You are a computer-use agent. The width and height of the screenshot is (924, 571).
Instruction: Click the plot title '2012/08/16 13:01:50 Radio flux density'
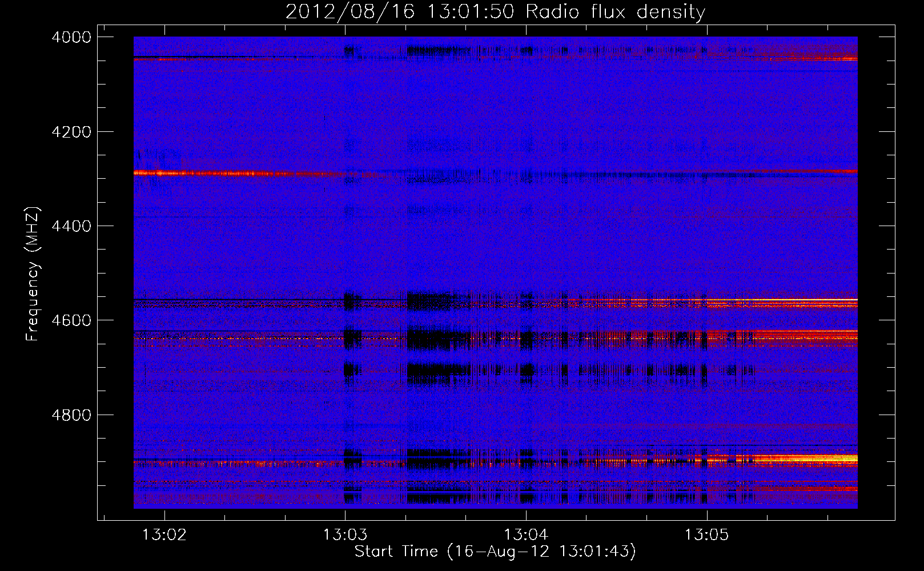(x=495, y=11)
